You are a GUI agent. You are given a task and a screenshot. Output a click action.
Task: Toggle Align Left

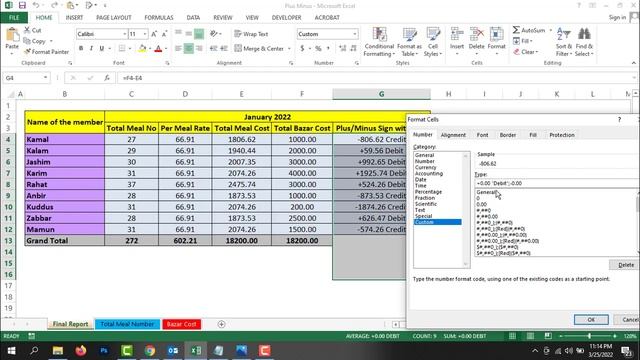pyautogui.click(x=178, y=48)
